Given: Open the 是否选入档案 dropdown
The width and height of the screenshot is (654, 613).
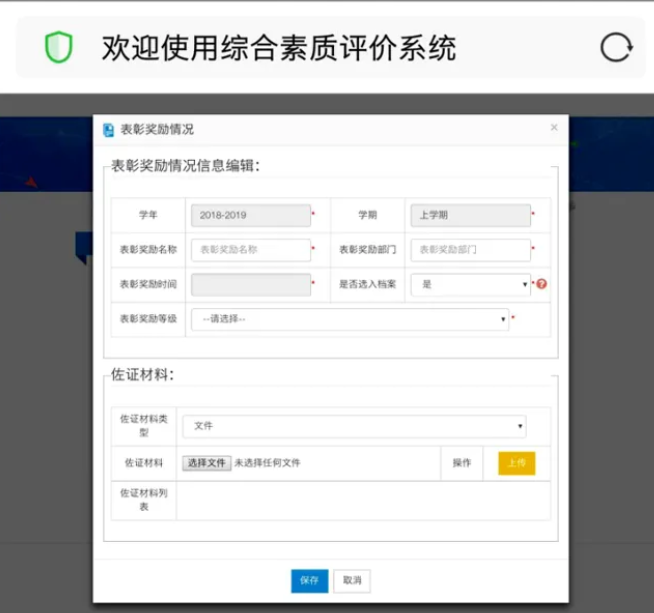Looking at the screenshot, I should (470, 284).
